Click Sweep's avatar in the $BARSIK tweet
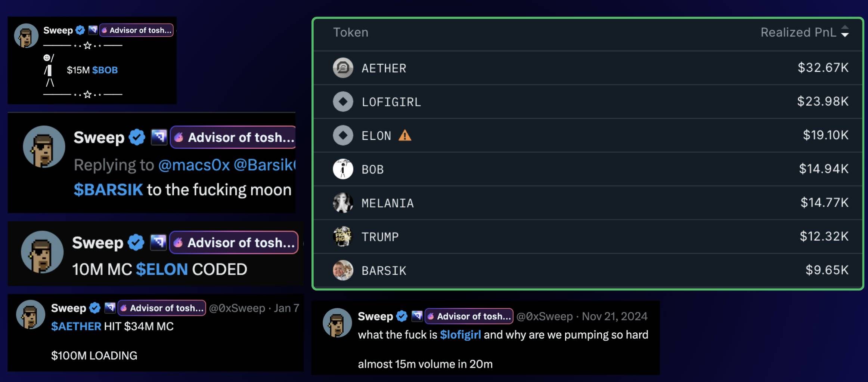 [44, 147]
